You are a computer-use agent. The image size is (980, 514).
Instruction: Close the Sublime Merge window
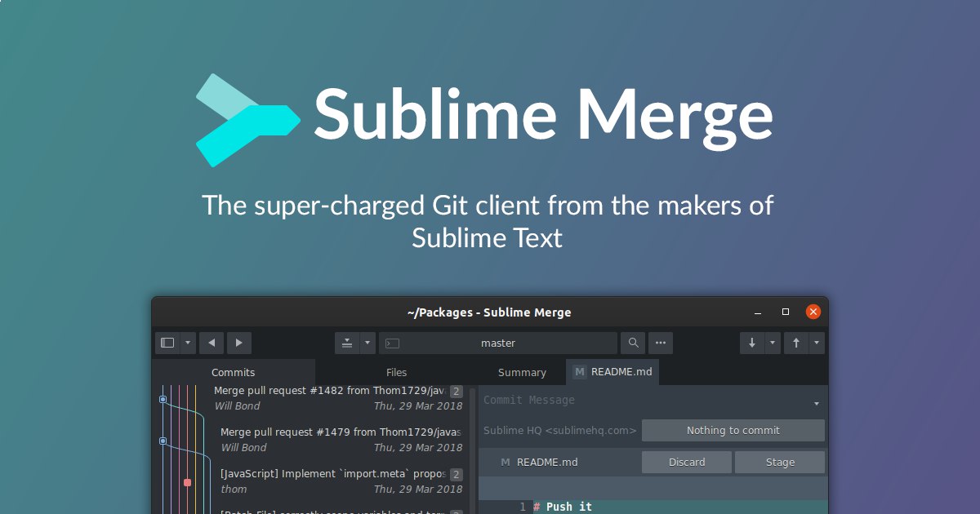point(813,312)
